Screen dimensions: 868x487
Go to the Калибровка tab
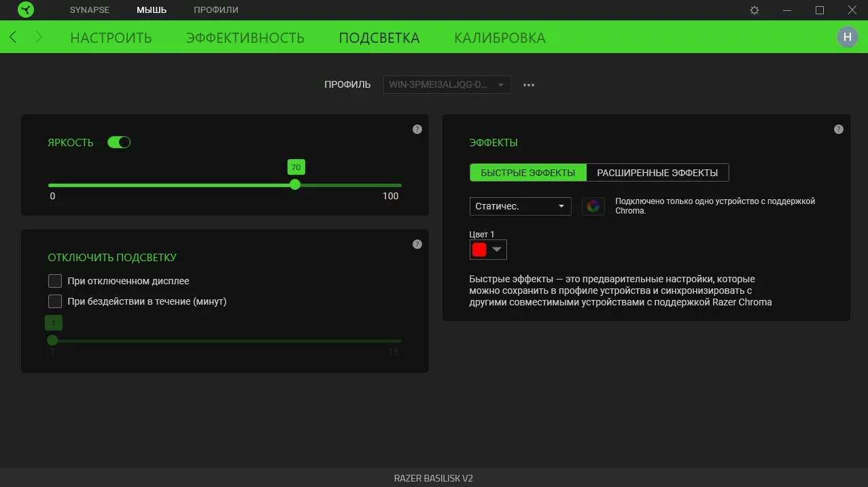click(x=500, y=37)
